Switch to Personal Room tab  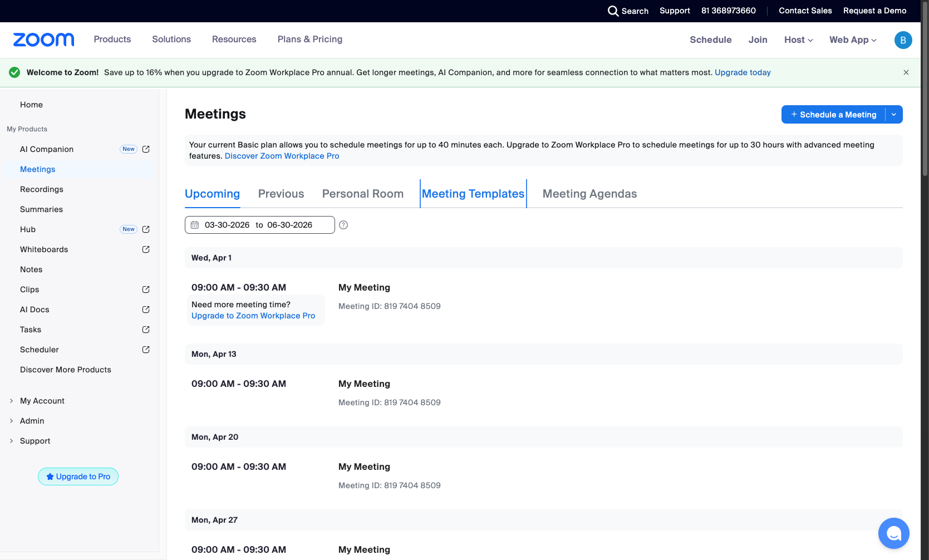click(x=363, y=194)
